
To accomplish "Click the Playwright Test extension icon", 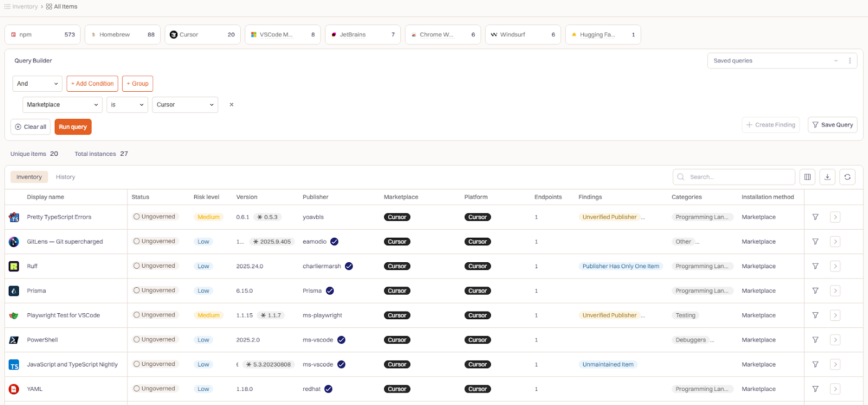I will 14,315.
